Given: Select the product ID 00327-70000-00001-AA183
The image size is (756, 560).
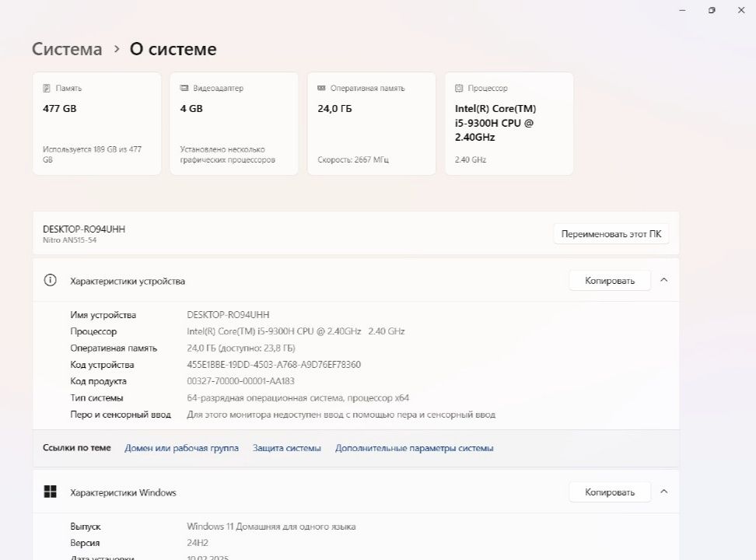Looking at the screenshot, I should click(x=240, y=381).
